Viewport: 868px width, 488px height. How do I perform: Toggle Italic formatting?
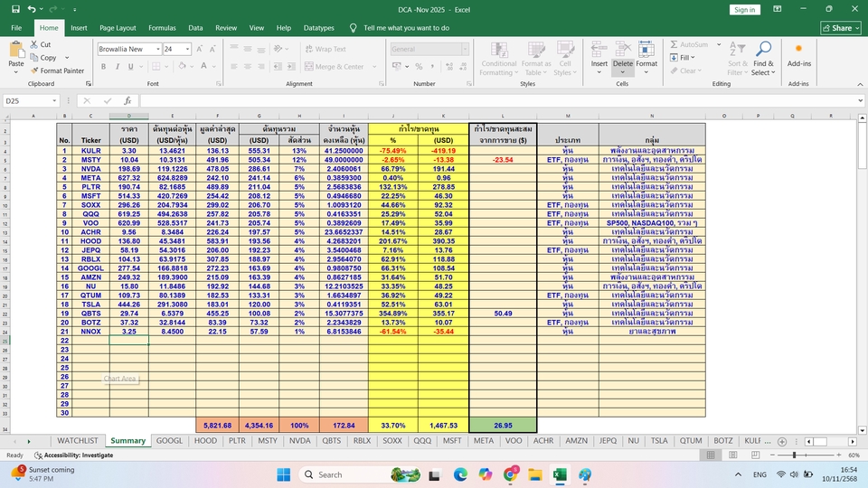(117, 66)
